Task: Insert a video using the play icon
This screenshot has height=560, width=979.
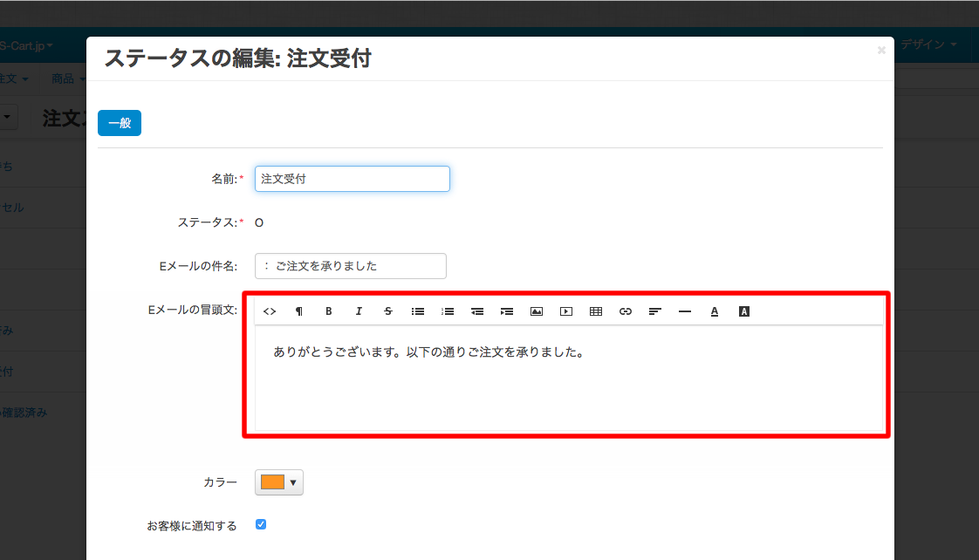Action: point(566,311)
